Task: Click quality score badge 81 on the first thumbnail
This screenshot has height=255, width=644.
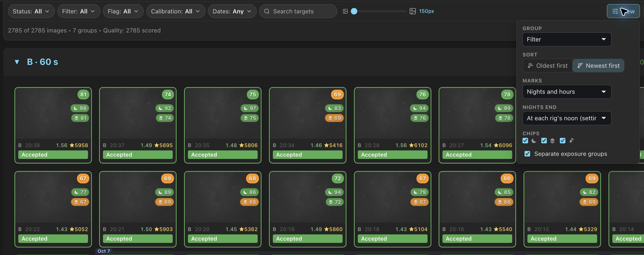Action: tap(83, 95)
